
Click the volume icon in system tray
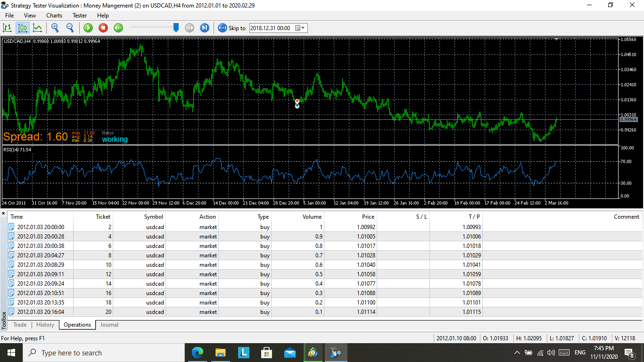point(551,353)
